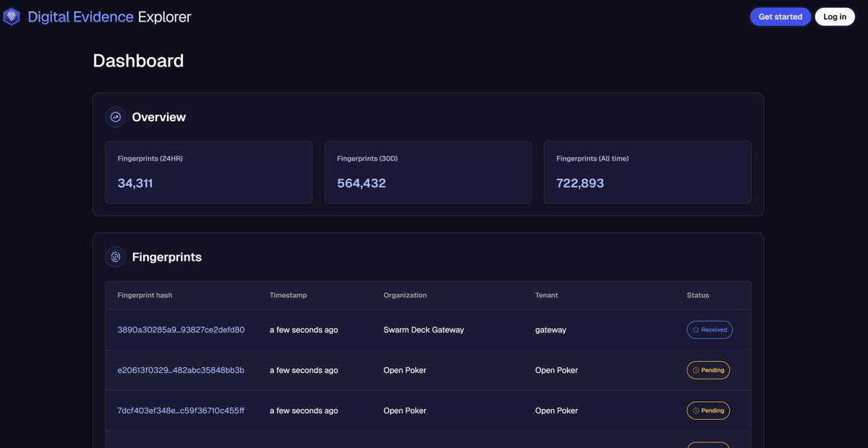Screen dimensions: 868x448
Task: Click Pending badge for hash e20613f0329
Action: pos(708,370)
